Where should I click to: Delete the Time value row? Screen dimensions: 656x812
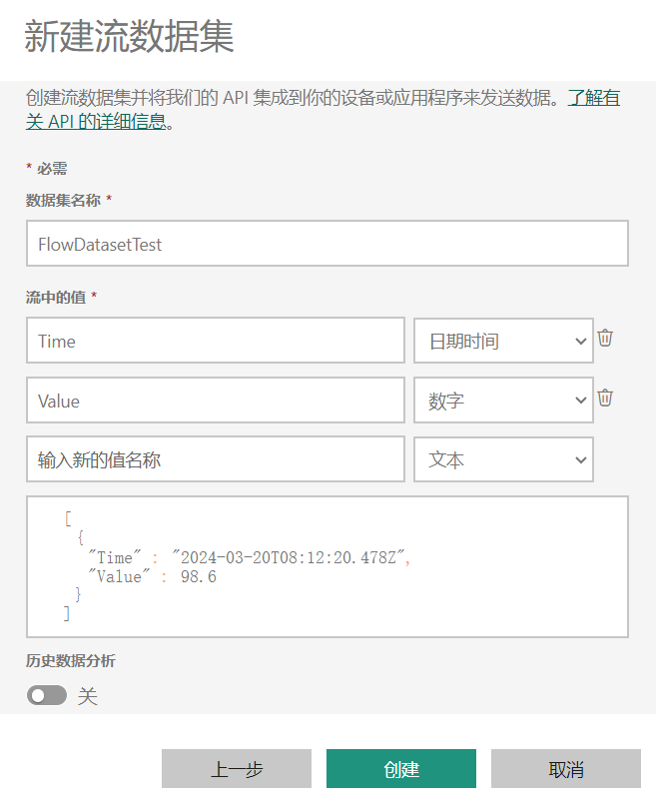coord(605,339)
